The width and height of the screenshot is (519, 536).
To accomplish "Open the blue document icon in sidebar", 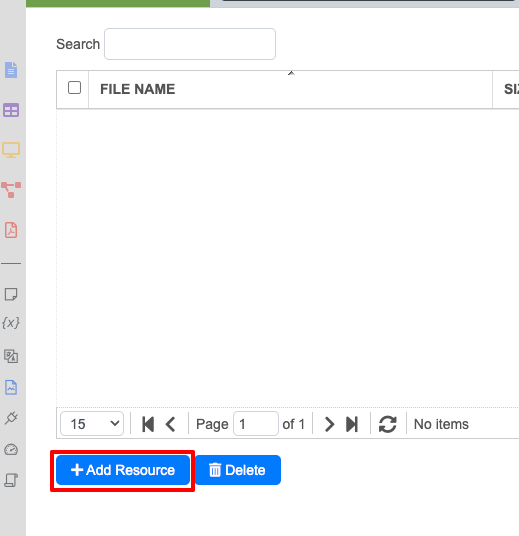I will click(11, 70).
